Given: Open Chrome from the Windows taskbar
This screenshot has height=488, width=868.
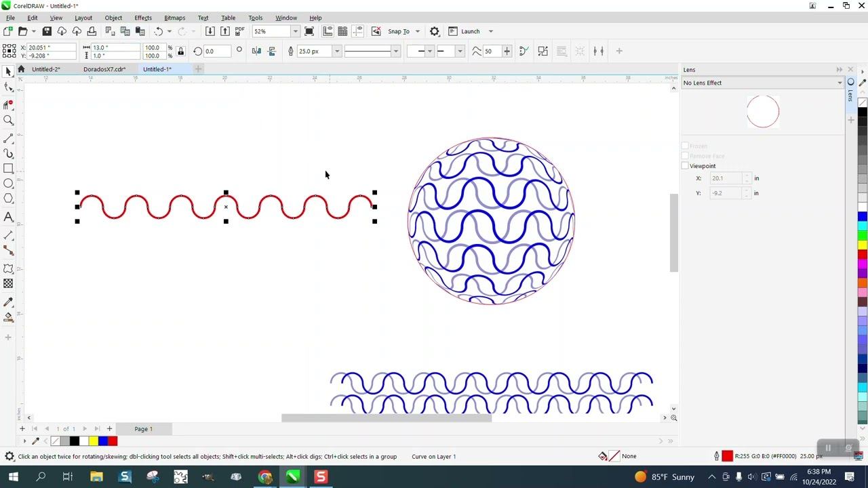Looking at the screenshot, I should 265,477.
